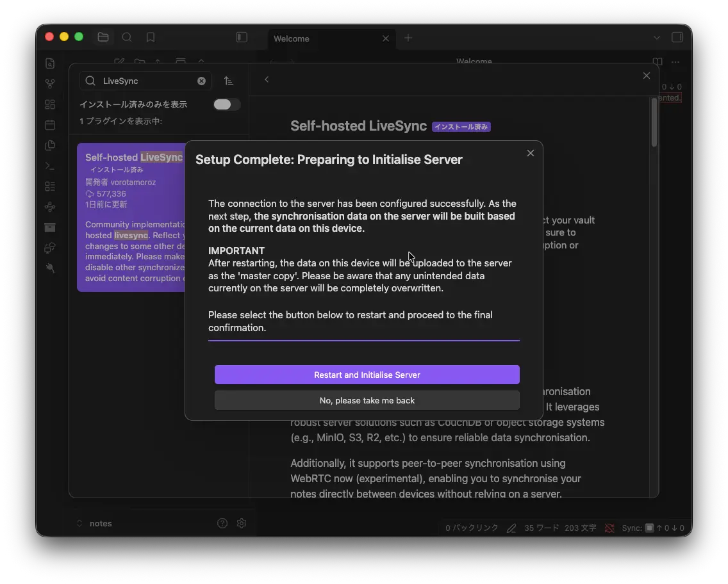Click the checklist ribbon icon
The width and height of the screenshot is (728, 584).
pos(50,186)
